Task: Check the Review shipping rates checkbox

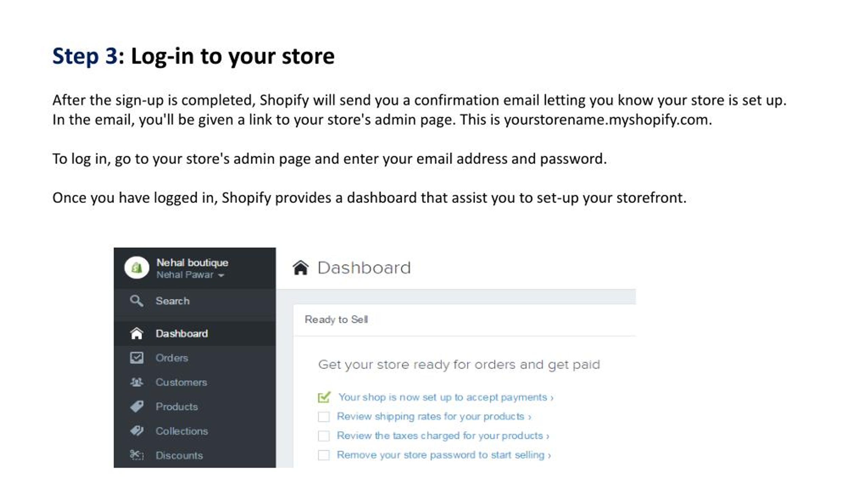Action: 324,416
